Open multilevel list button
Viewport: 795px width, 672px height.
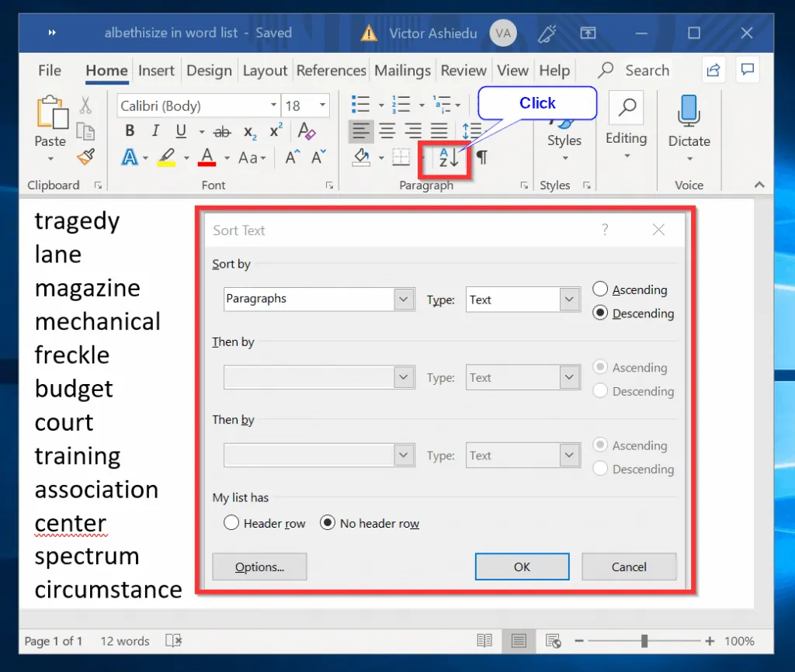pyautogui.click(x=442, y=105)
